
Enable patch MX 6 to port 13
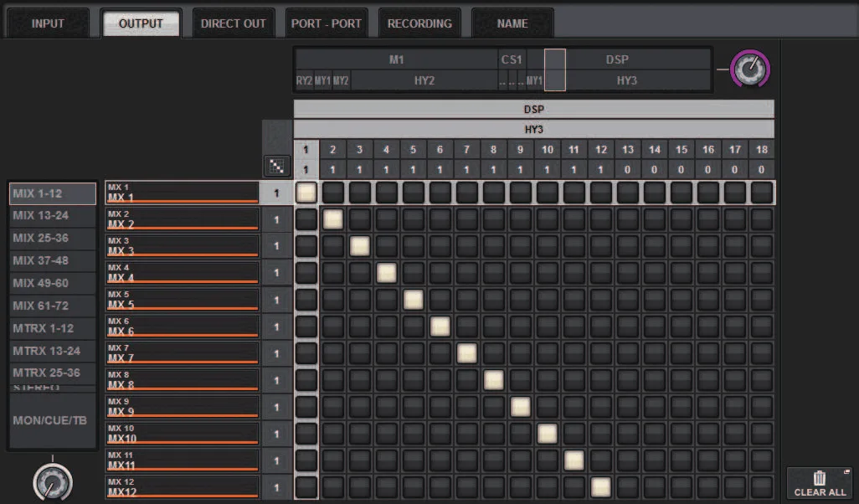point(629,327)
